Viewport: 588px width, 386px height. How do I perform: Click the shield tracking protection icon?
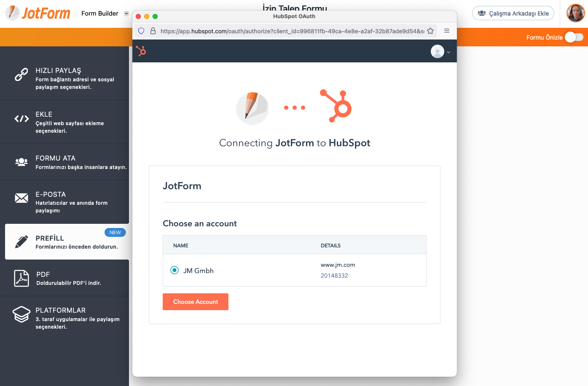point(142,31)
